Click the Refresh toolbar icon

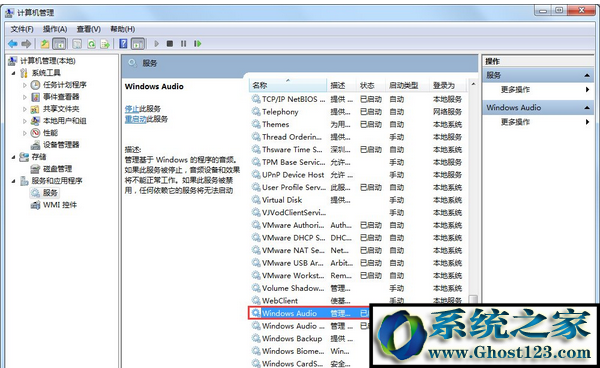[x=91, y=44]
